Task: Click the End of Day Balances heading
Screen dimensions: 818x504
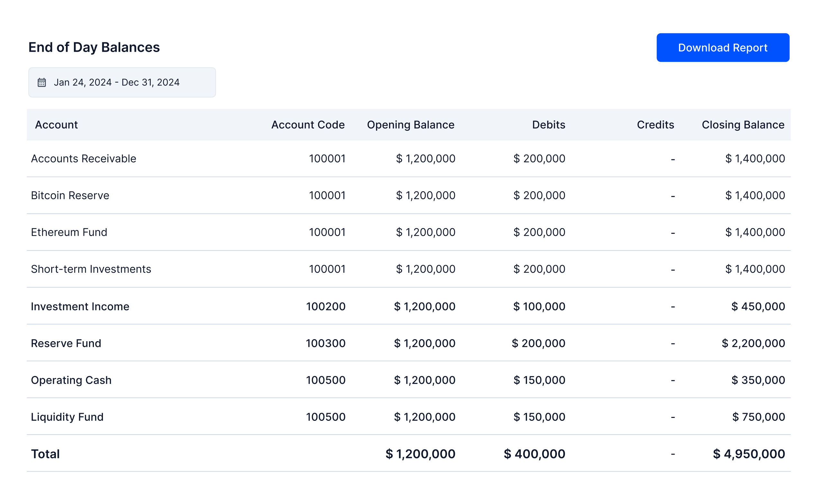Action: (x=94, y=47)
